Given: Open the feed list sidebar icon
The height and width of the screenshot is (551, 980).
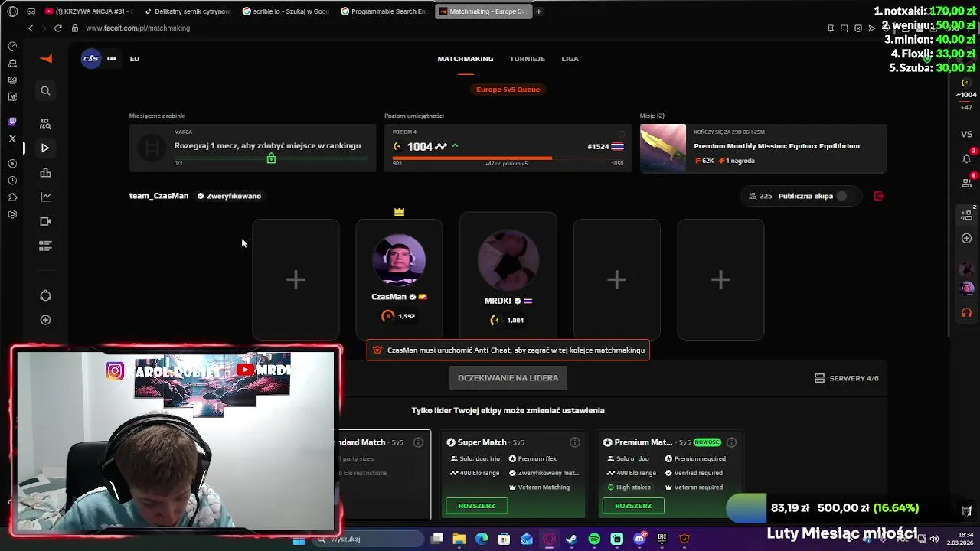Looking at the screenshot, I should click(x=45, y=246).
